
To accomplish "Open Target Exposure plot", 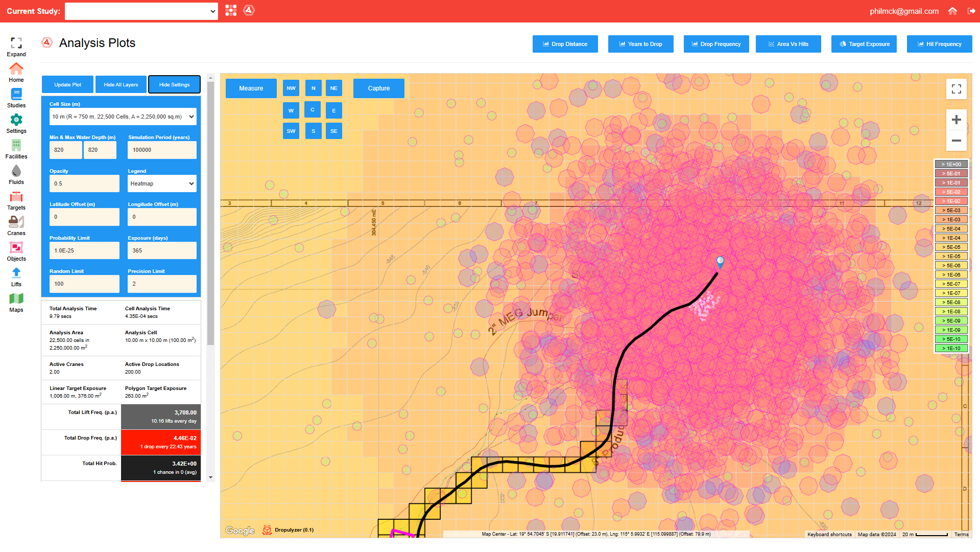I will point(864,44).
